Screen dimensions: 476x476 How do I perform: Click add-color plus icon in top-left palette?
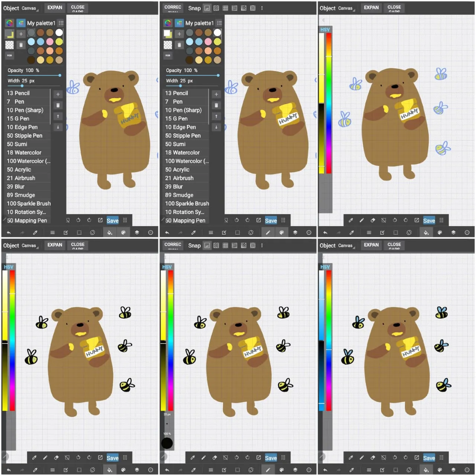coord(21,34)
